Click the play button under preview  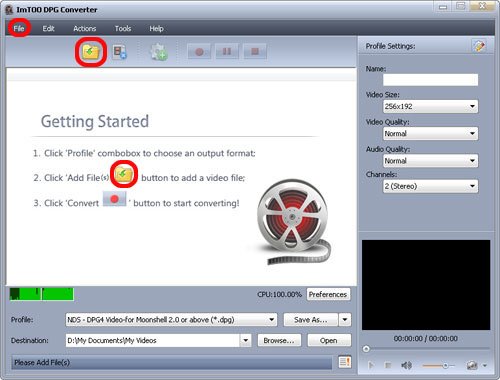tap(371, 366)
